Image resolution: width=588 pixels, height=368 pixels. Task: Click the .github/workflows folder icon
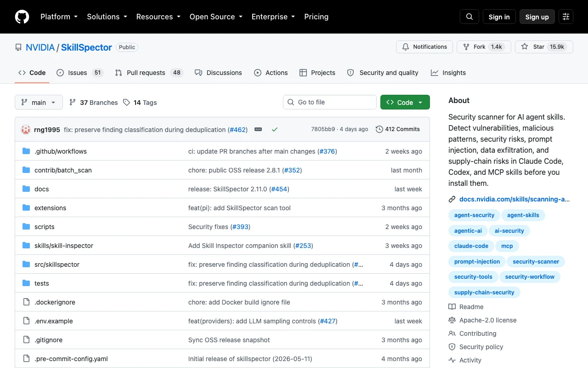pos(26,151)
